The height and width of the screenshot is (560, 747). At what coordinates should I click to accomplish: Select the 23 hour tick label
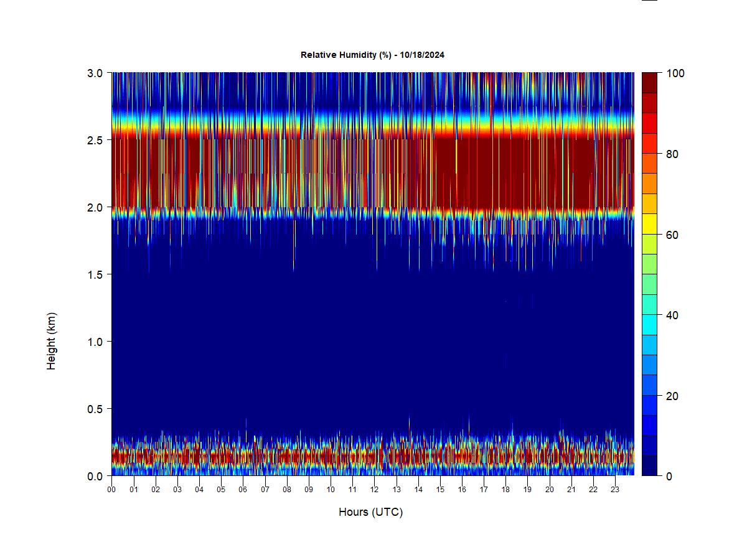point(615,490)
